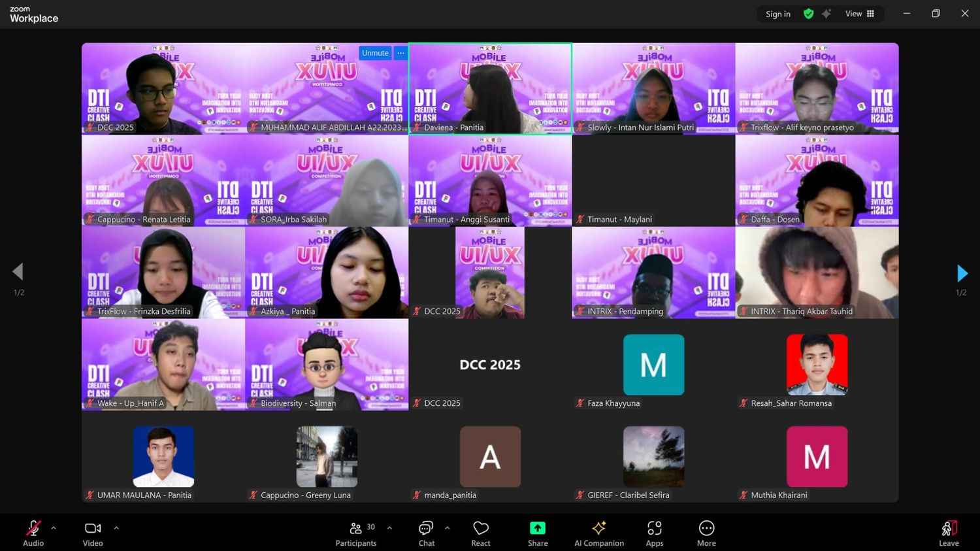The height and width of the screenshot is (551, 980).
Task: Click the muted mic icon beside Muthia Khairani
Action: [x=743, y=495]
